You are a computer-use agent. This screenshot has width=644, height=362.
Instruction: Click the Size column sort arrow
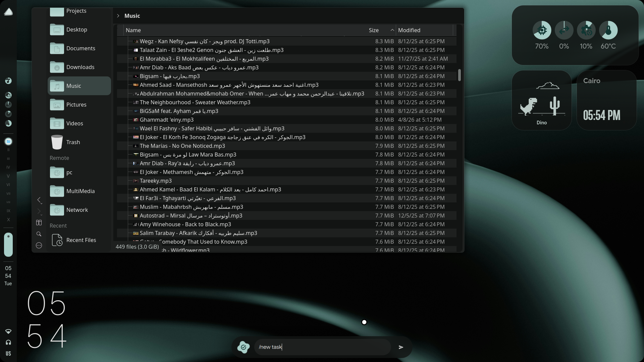(392, 30)
